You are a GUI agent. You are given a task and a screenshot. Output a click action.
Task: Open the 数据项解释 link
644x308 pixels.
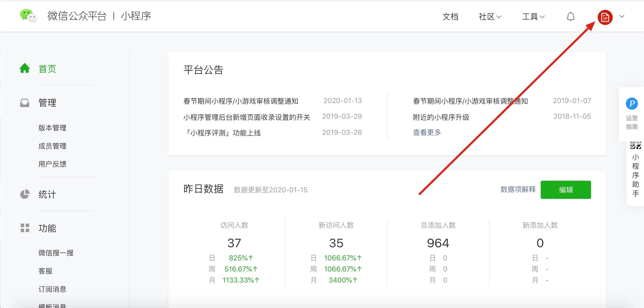pos(518,190)
